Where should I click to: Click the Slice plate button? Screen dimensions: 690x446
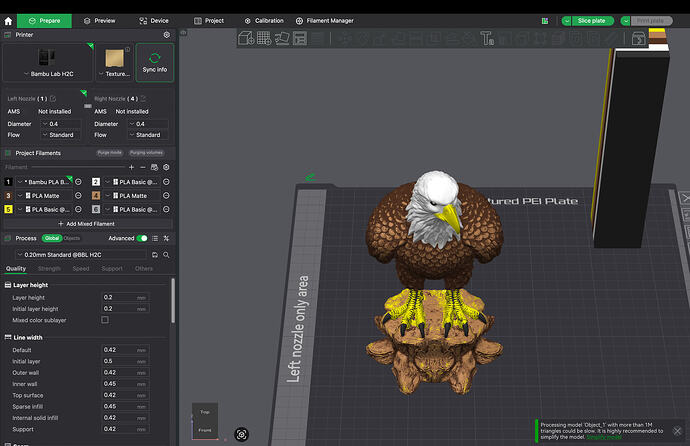point(592,21)
